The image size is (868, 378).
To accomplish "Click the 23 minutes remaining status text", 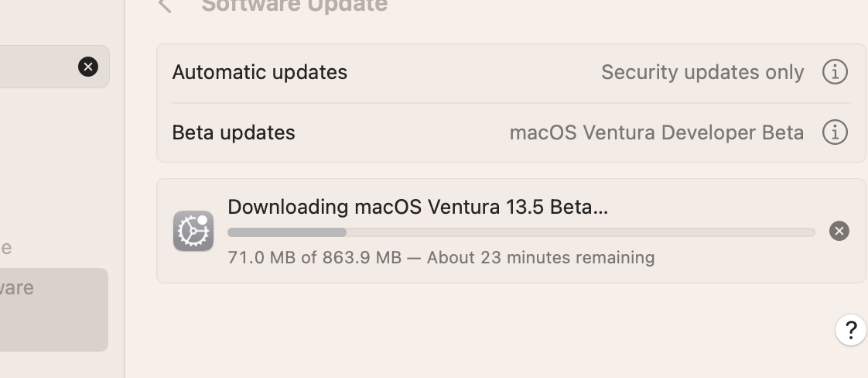I will 541,257.
